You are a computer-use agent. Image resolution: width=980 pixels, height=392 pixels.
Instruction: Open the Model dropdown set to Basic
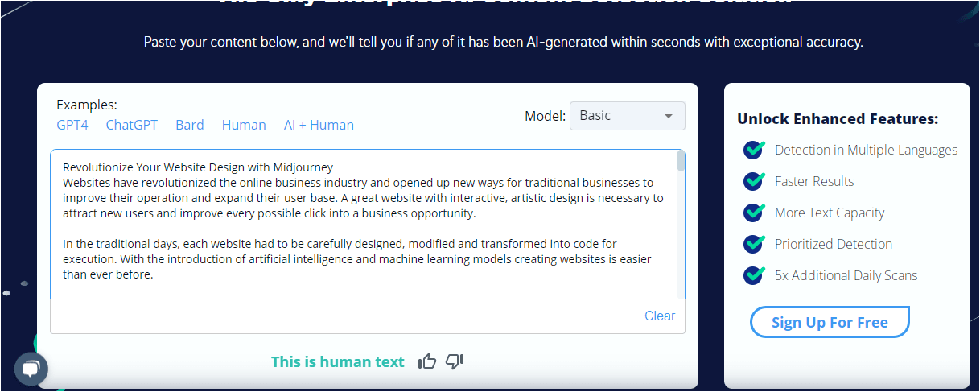(x=628, y=116)
